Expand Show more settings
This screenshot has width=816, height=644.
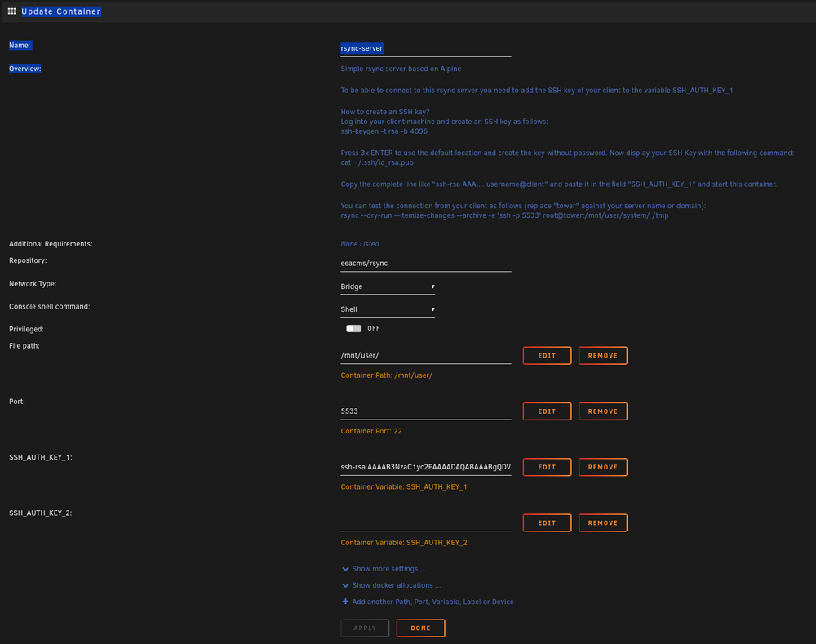388,569
